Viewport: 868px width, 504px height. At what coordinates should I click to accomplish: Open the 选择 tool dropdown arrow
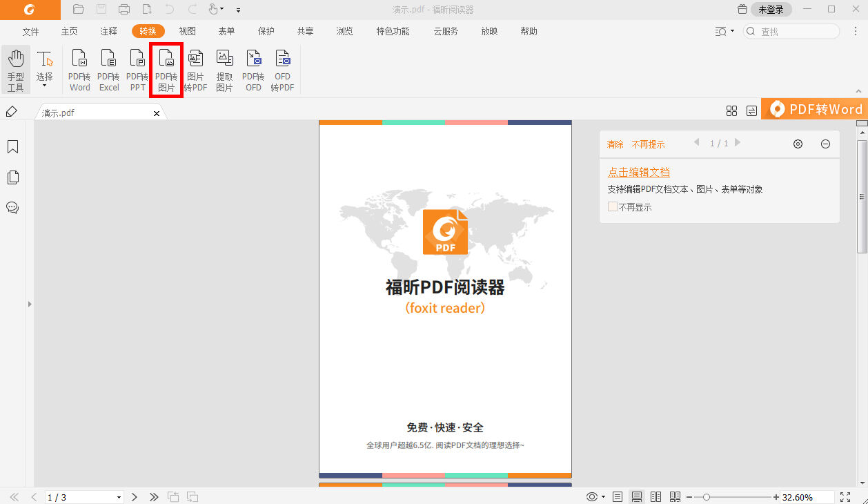tap(45, 84)
